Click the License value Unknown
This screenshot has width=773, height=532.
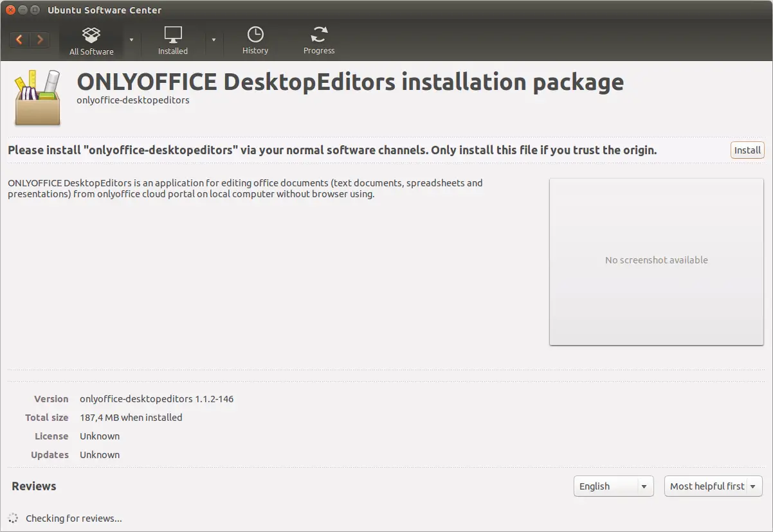[x=100, y=436]
